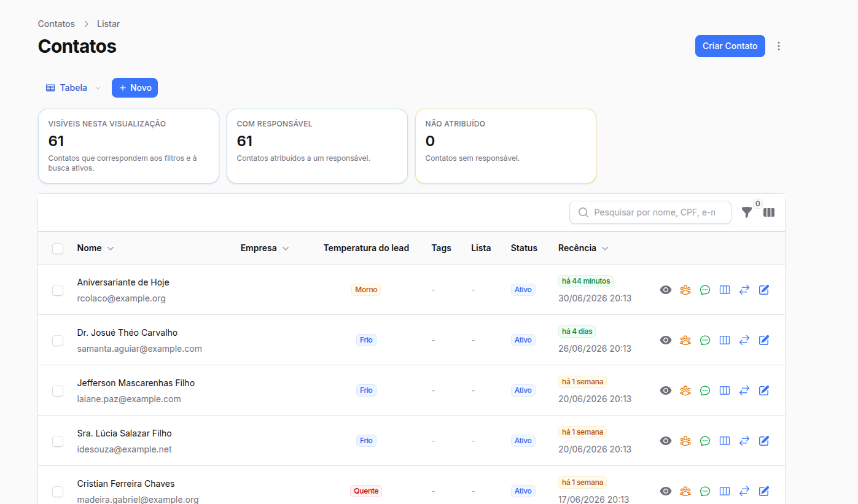The image size is (858, 504).
Task: Edit Dr. Josué Théo Carvalho's contact
Action: click(x=764, y=340)
